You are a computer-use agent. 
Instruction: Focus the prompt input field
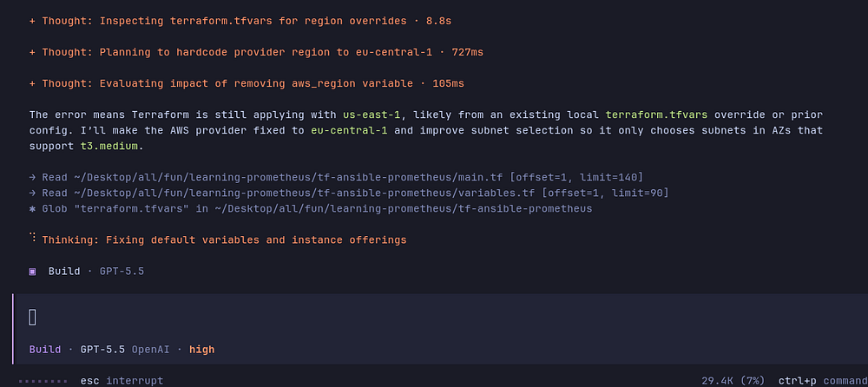coord(440,318)
